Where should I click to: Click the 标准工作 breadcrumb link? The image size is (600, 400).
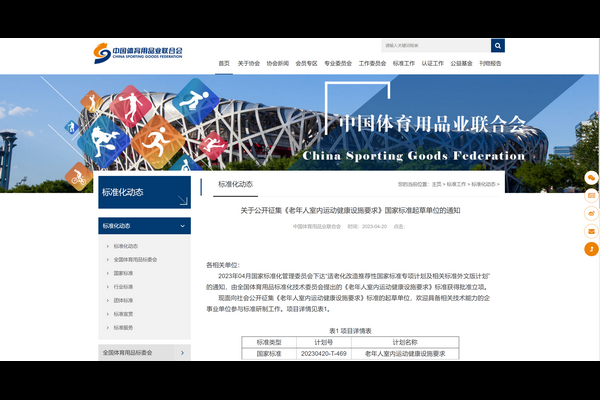tap(456, 184)
